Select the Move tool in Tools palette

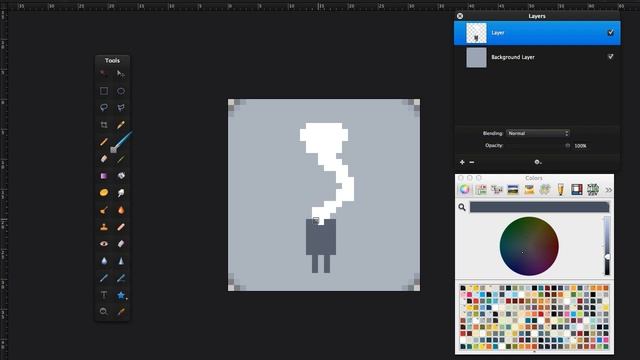pyautogui.click(x=104, y=73)
